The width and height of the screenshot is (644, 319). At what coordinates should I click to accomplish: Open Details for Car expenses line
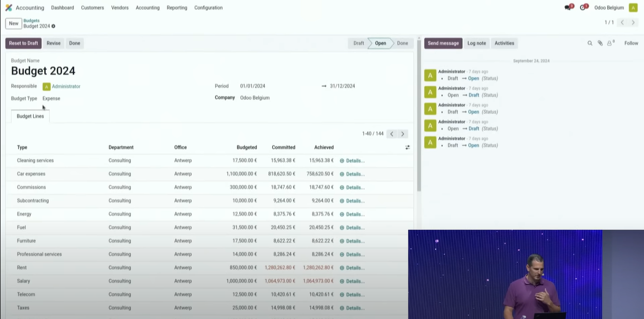tap(352, 174)
